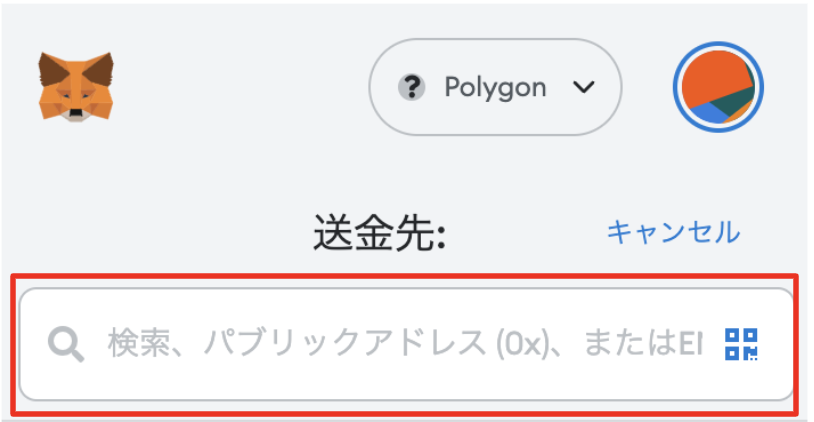Click the magnifying glass search icon
814x422 pixels.
click(66, 344)
